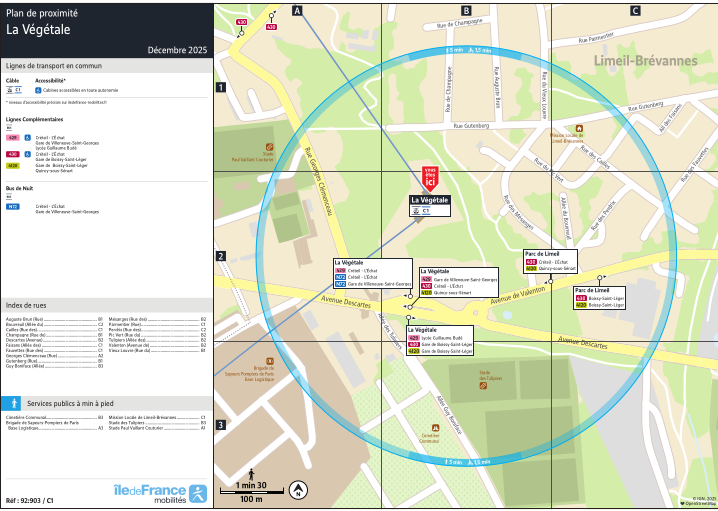Click the north compass arrow icon
Screen dimensions: 718x511
pos(298,490)
